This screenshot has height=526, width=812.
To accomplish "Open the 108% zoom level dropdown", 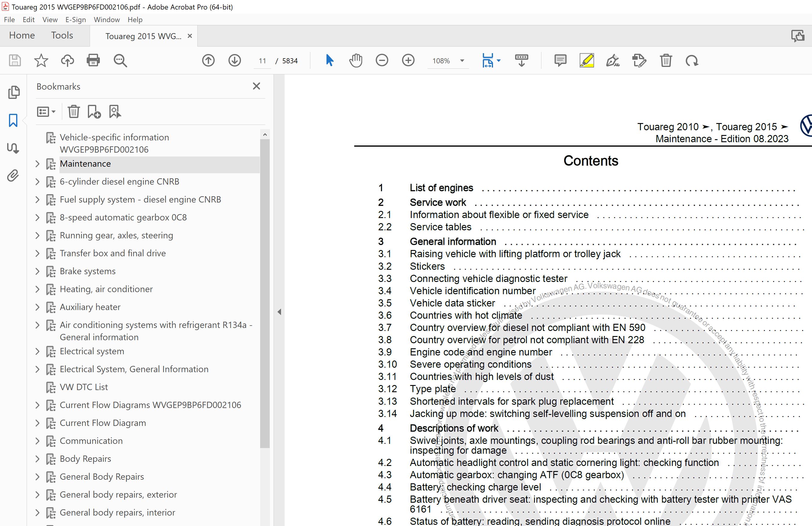I will coord(462,61).
